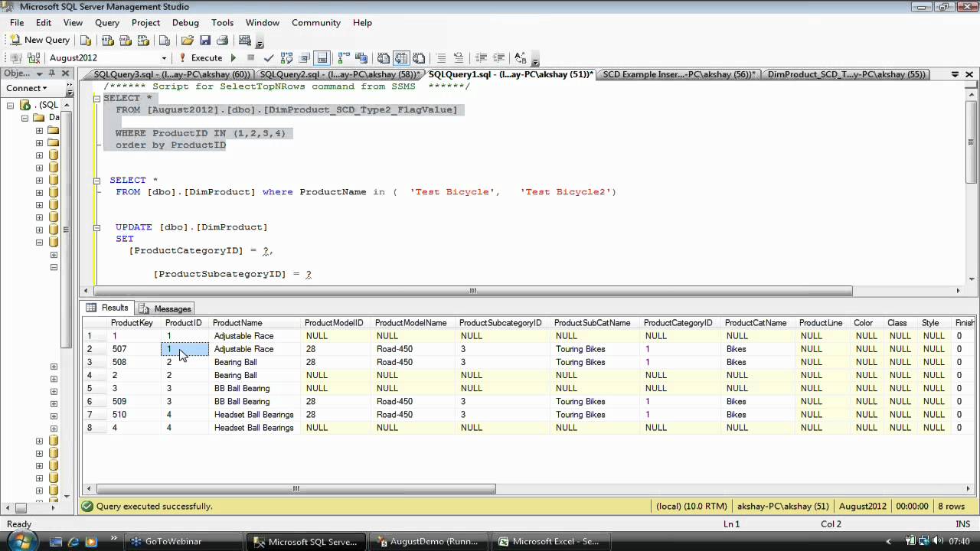
Task: Click the Print icon in the toolbar
Action: point(222,40)
